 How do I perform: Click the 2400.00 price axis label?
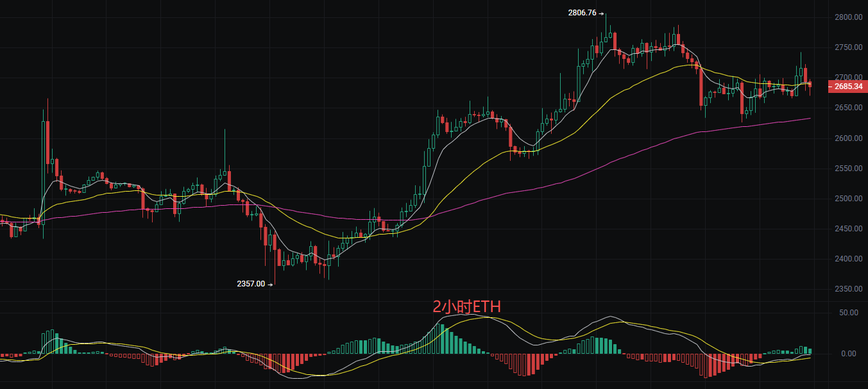point(848,259)
